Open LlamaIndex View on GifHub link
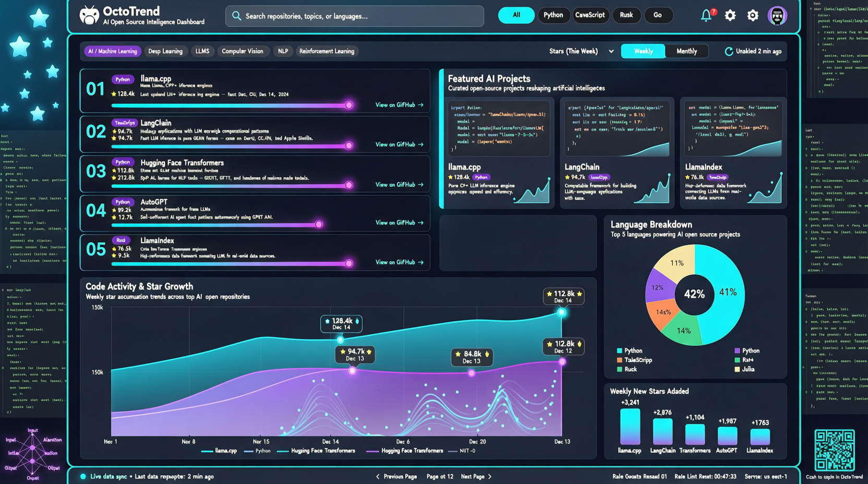 click(399, 262)
